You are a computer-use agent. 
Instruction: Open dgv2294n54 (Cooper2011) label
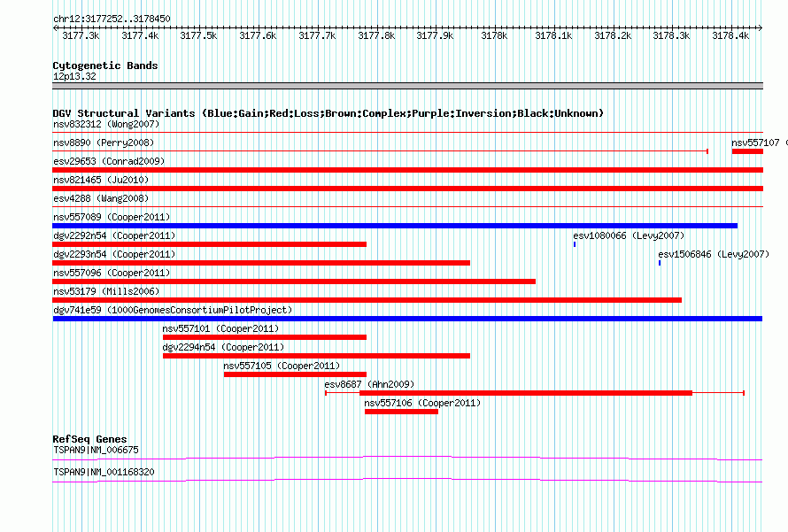pyautogui.click(x=223, y=347)
